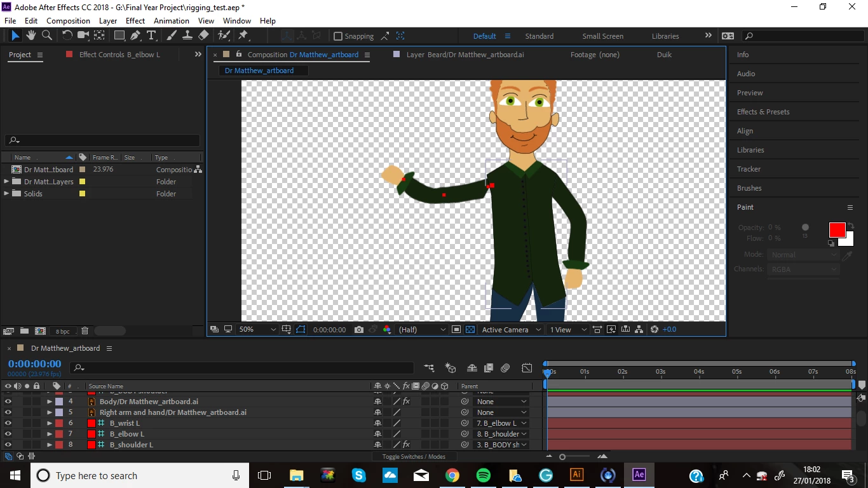Hide the B_shoulder L layer
This screenshot has height=488, width=868.
coord(8,445)
